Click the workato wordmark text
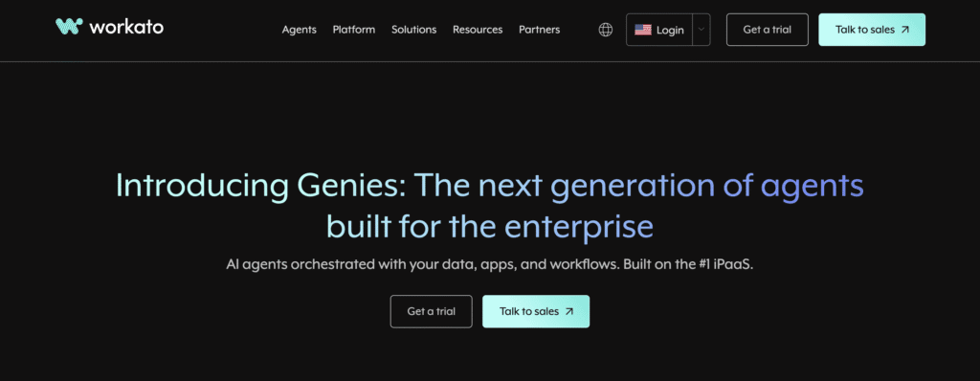The height and width of the screenshot is (381, 980). [126, 27]
